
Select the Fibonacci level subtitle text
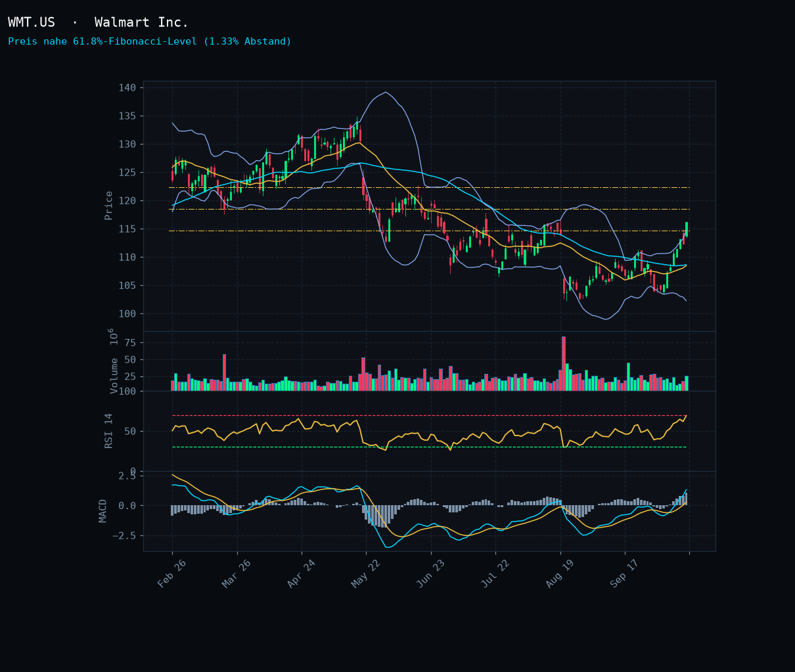149,41
